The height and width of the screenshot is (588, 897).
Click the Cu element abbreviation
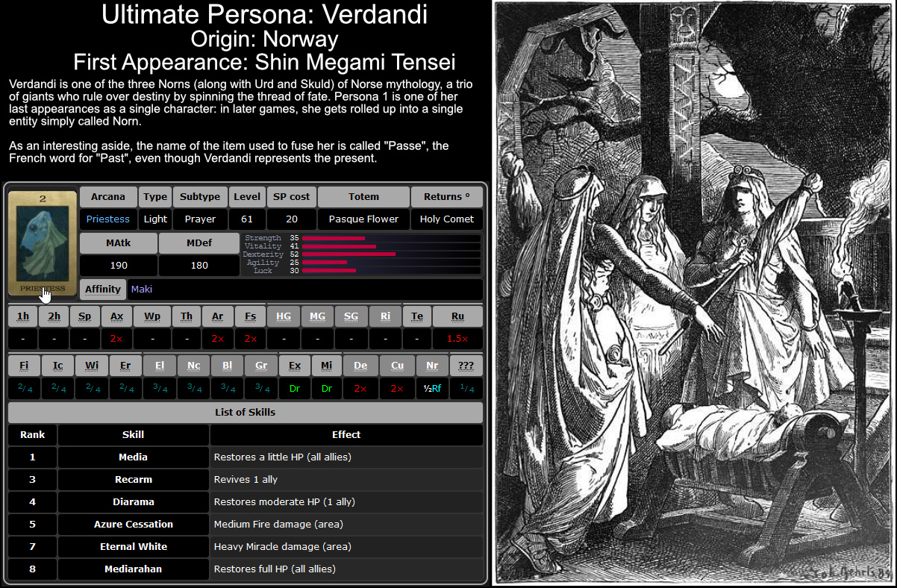(397, 366)
